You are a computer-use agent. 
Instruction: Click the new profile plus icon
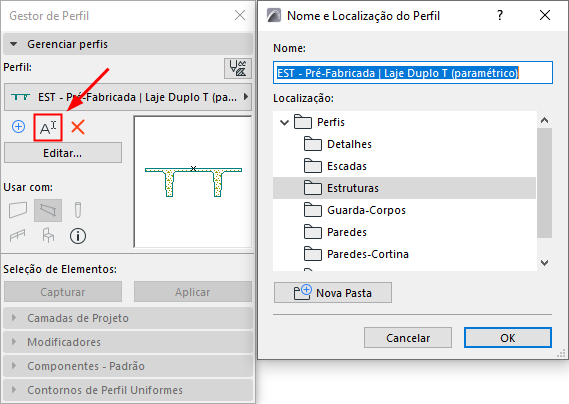click(x=19, y=127)
